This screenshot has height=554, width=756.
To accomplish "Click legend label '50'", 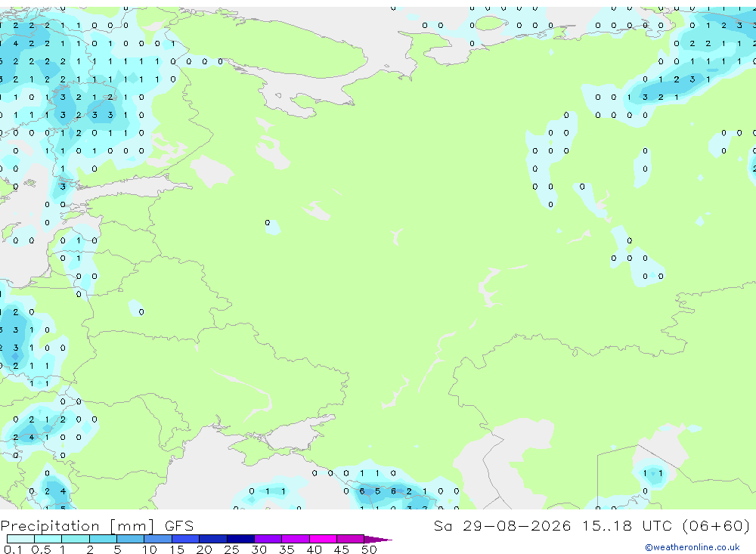I will pos(369,549).
